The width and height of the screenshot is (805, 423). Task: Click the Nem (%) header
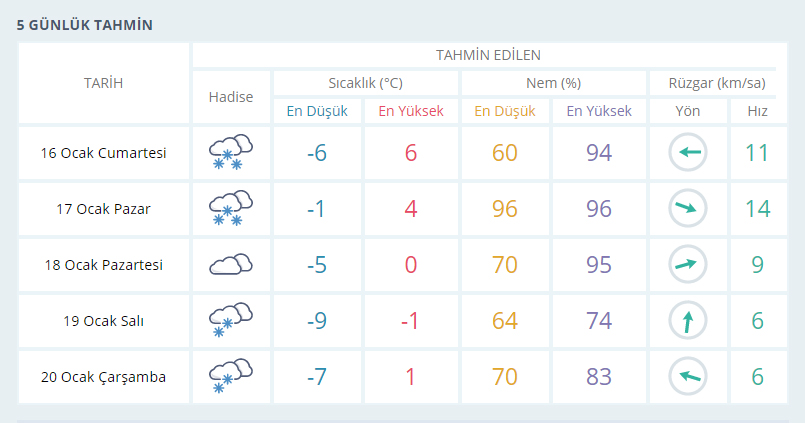pos(553,83)
